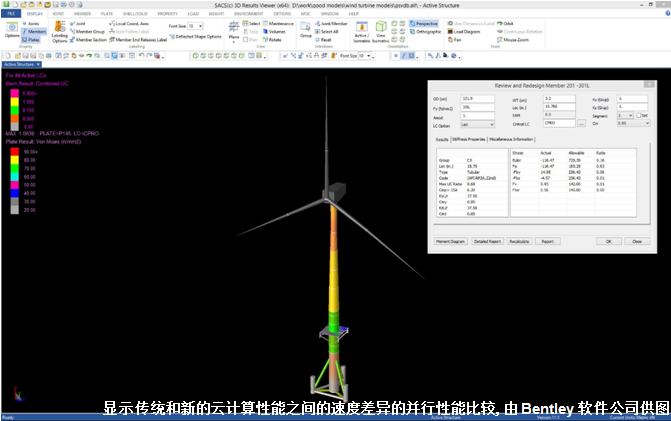Click the Maintenance view tool
Image resolution: width=671 pixels, height=421 pixels.
(x=278, y=24)
